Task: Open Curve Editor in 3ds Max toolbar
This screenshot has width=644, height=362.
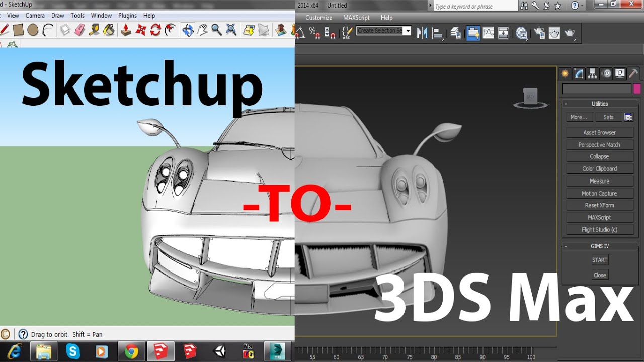Action: click(x=489, y=33)
